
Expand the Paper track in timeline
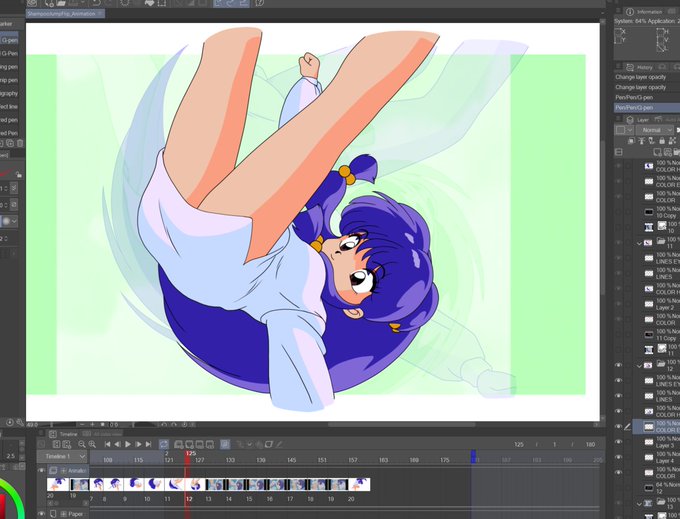point(63,514)
